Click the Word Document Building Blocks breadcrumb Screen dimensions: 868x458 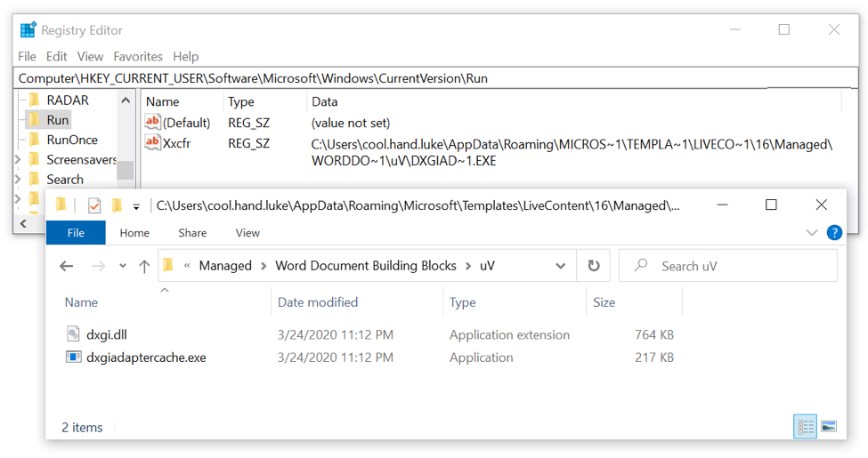[365, 266]
